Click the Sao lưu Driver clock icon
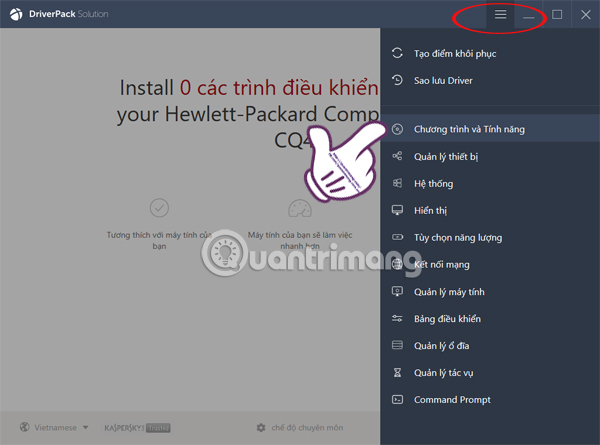 pyautogui.click(x=397, y=80)
